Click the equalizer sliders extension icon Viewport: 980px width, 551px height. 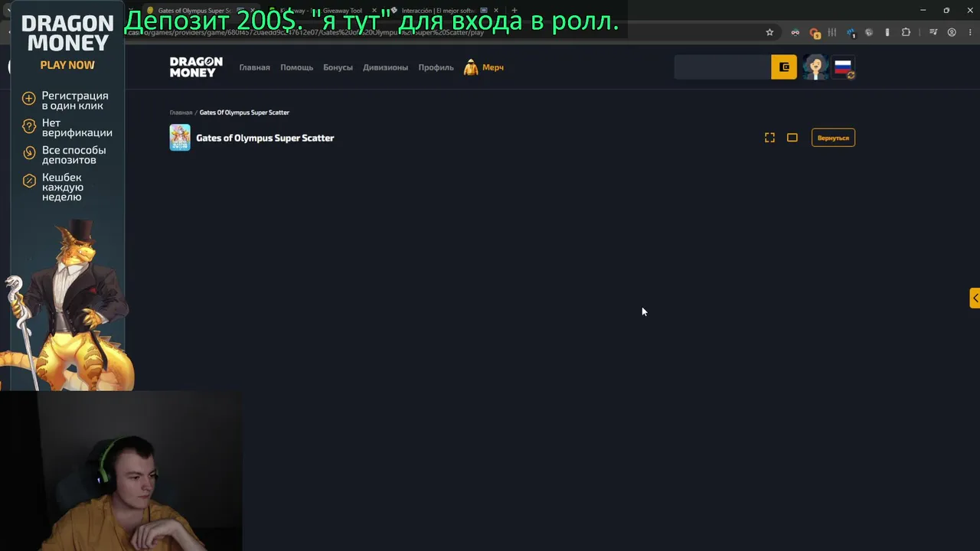pyautogui.click(x=832, y=32)
